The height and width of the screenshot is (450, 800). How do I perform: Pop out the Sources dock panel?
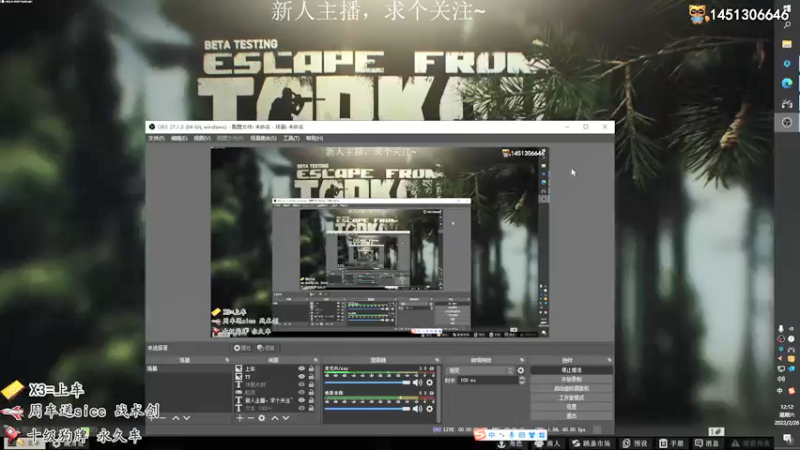tap(316, 360)
